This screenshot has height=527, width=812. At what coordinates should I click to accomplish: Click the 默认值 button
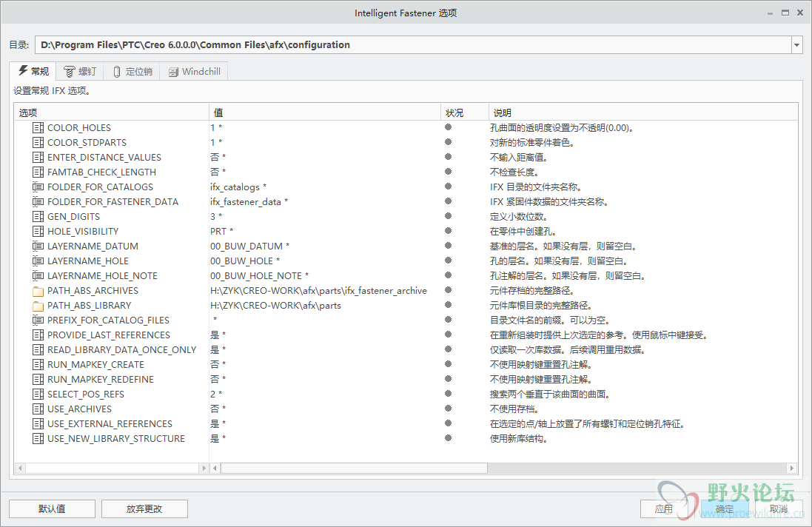point(52,509)
